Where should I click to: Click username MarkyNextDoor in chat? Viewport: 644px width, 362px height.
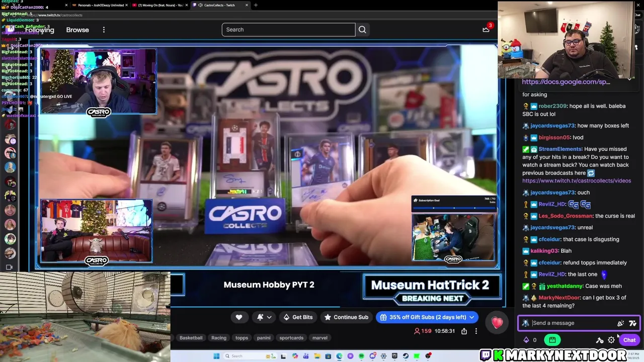559,298
